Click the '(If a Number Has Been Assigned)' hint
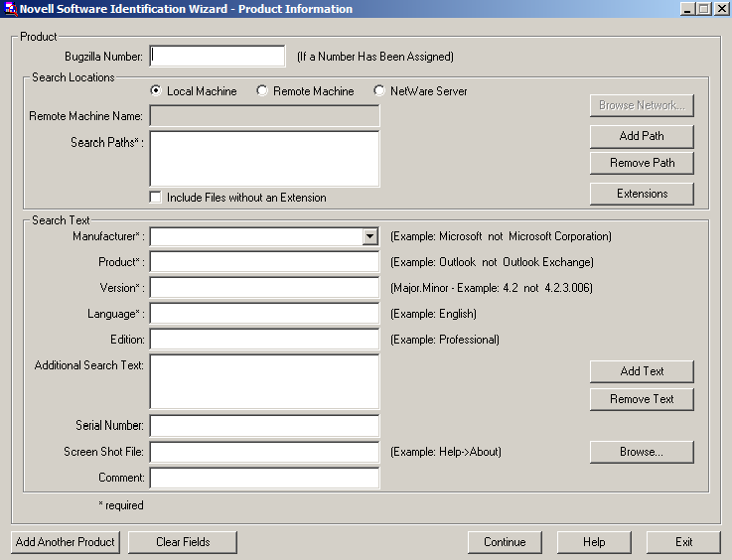The image size is (732, 560). pos(375,57)
